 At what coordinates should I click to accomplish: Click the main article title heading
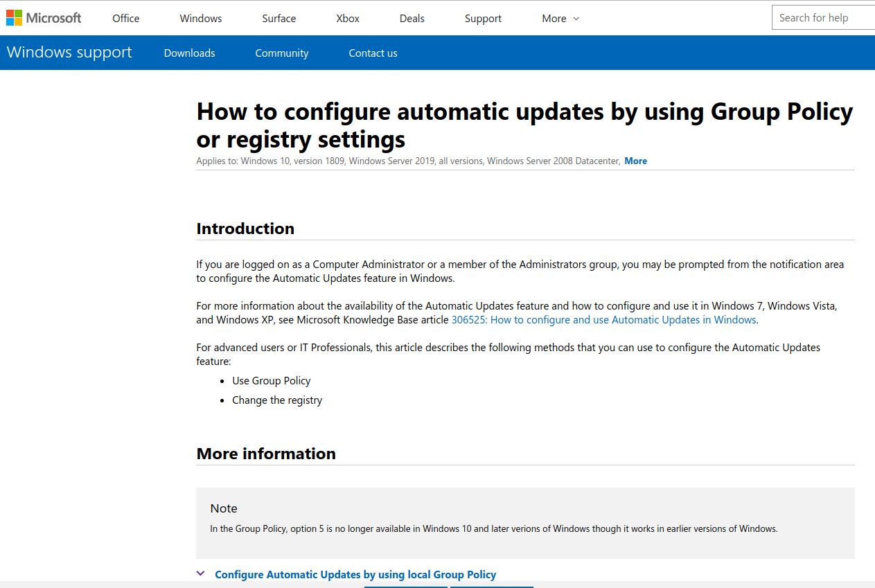click(x=524, y=125)
